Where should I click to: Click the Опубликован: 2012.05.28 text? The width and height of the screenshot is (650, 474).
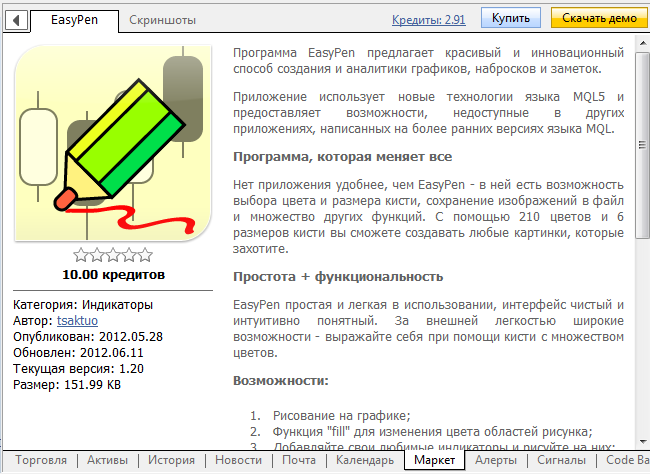click(88, 337)
